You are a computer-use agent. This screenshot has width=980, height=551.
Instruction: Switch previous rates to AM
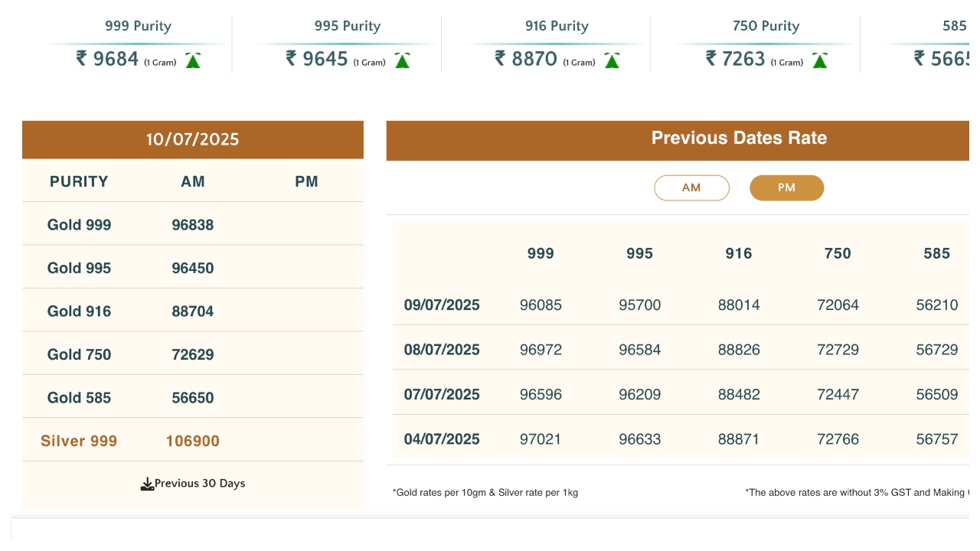point(691,187)
